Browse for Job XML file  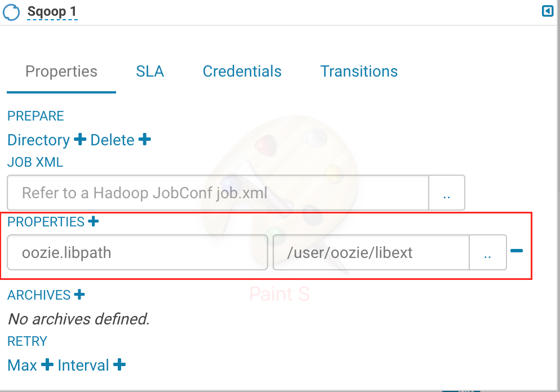[447, 193]
